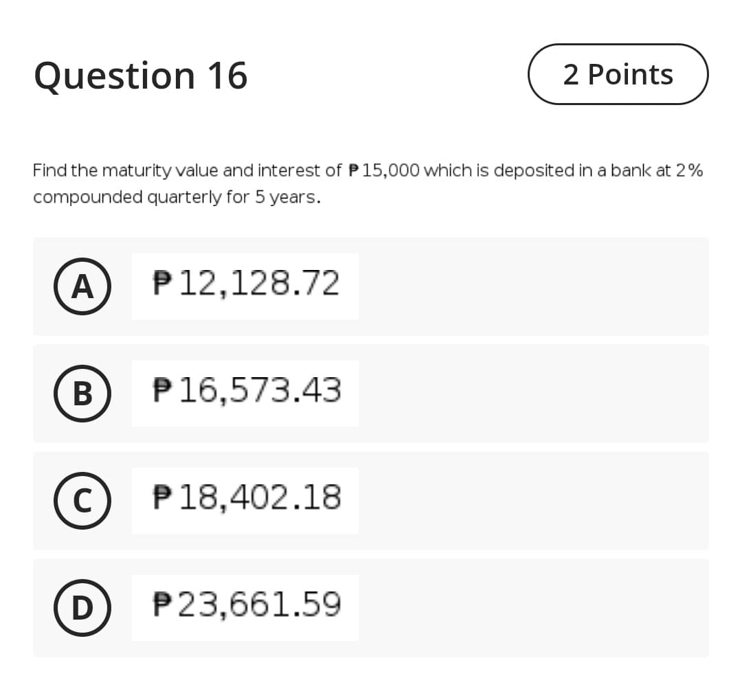Select the radio circle for option B
Image resolution: width=742 pixels, height=700 pixels.
[82, 394]
